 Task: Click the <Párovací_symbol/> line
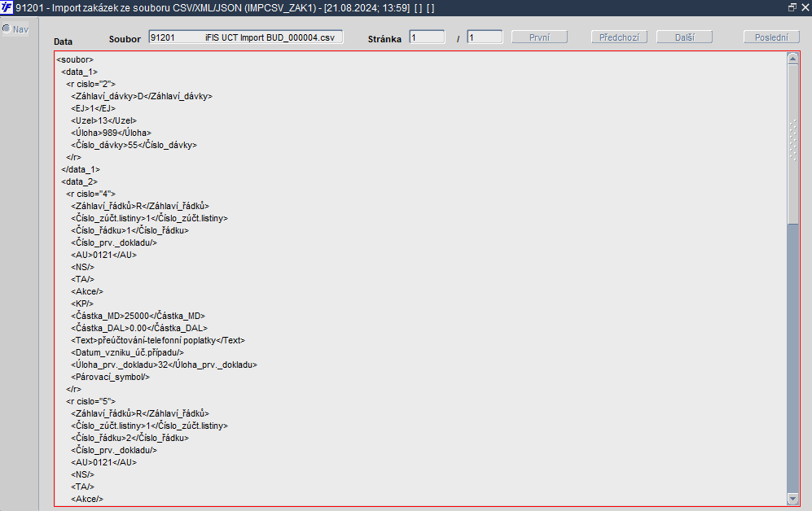110,377
